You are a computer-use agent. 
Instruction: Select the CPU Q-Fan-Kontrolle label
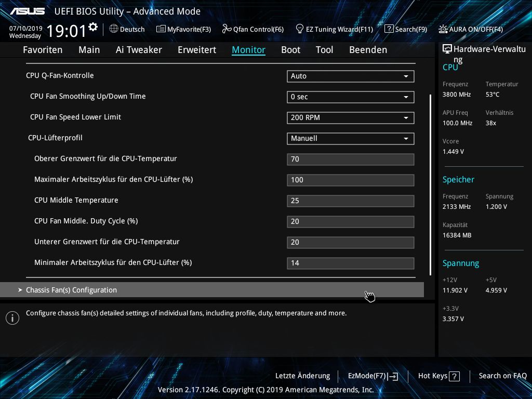(x=60, y=75)
